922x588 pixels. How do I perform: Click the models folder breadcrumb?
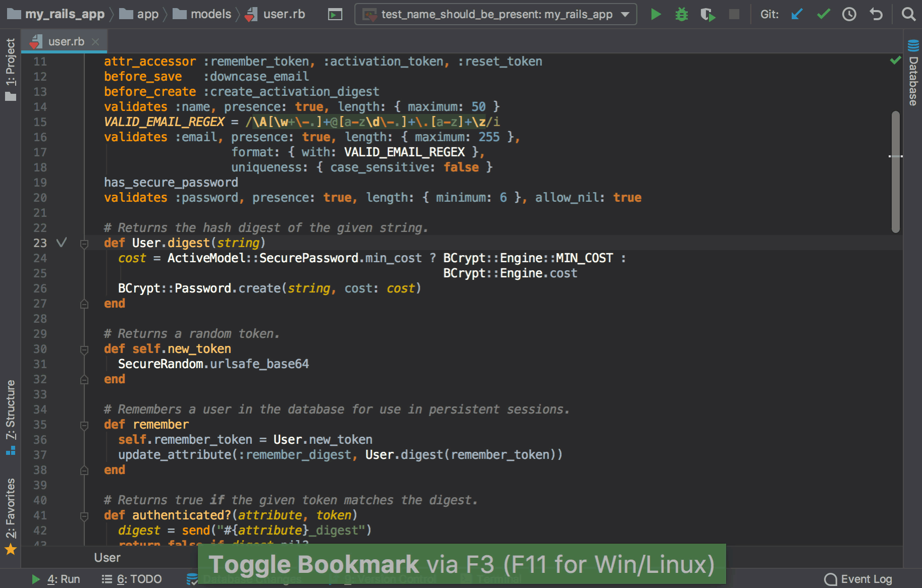[202, 14]
